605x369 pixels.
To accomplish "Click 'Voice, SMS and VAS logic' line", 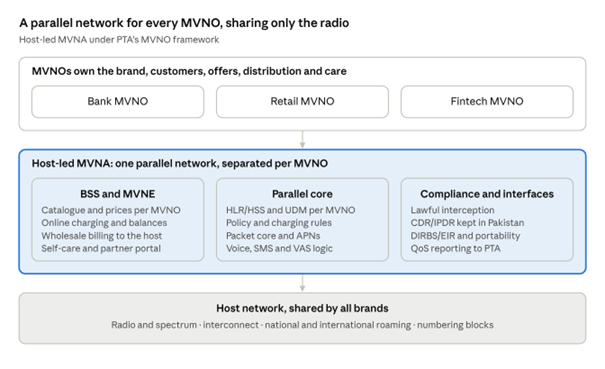I will (x=279, y=249).
